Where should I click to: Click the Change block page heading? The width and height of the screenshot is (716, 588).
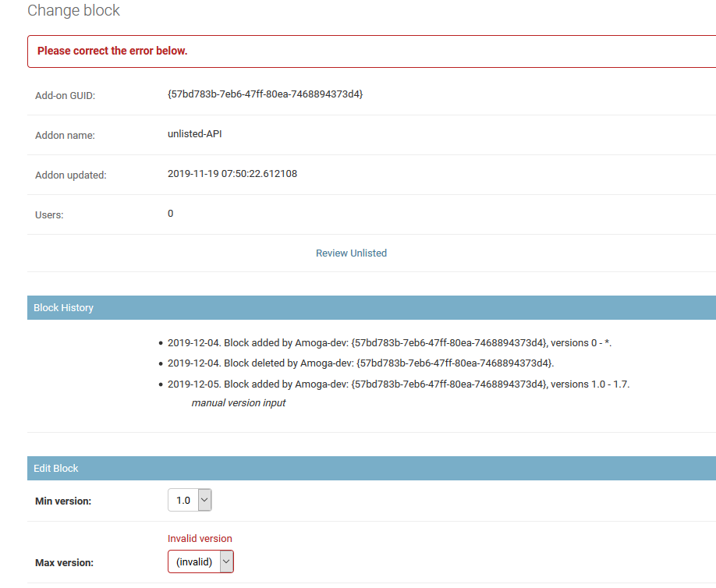tap(73, 10)
